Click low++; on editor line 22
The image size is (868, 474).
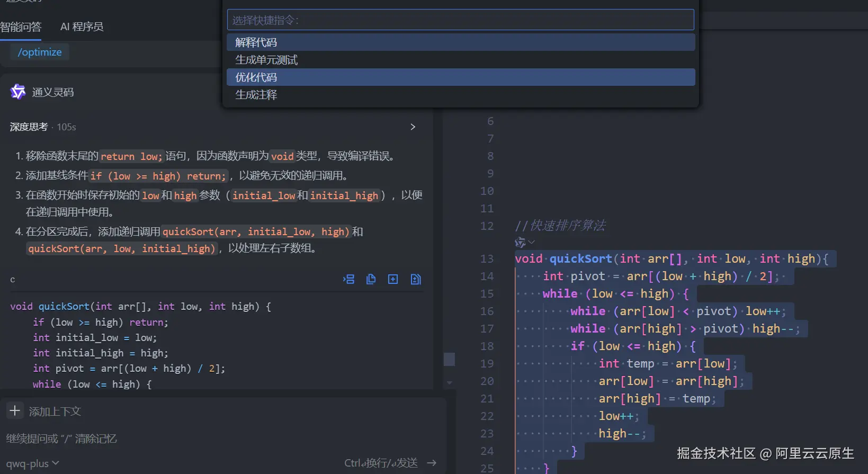tap(619, 416)
